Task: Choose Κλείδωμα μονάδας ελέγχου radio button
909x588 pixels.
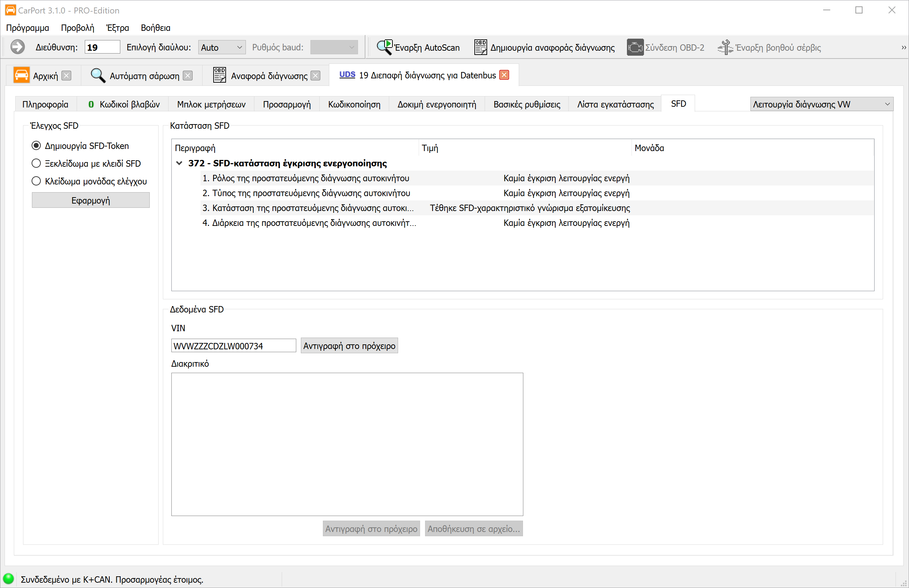Action: (x=36, y=181)
